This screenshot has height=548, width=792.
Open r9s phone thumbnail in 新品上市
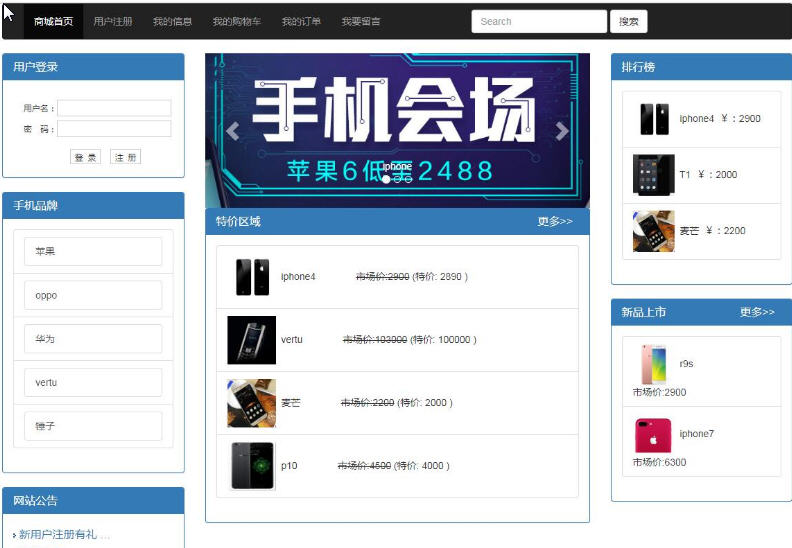tap(654, 364)
